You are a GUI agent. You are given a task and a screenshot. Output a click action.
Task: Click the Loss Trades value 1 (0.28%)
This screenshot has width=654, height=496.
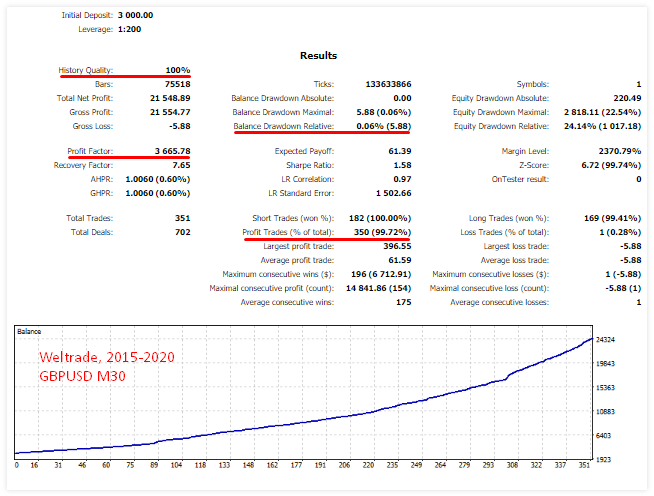point(620,232)
